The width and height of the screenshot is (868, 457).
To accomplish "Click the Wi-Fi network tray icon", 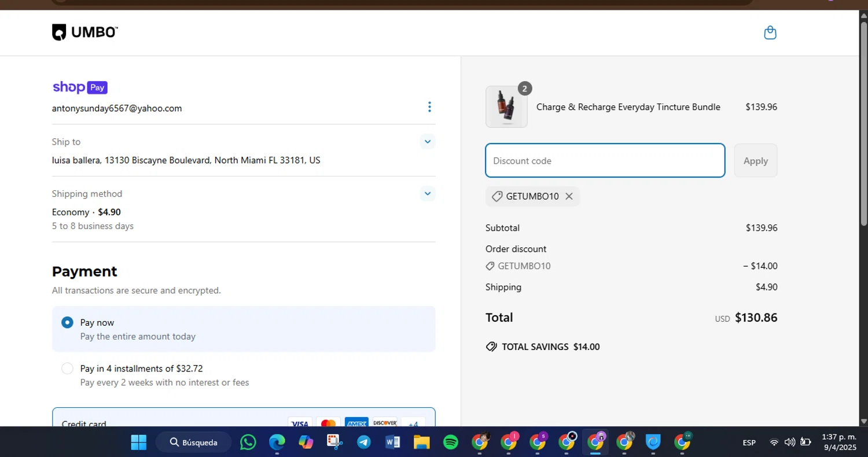I will 774,443.
